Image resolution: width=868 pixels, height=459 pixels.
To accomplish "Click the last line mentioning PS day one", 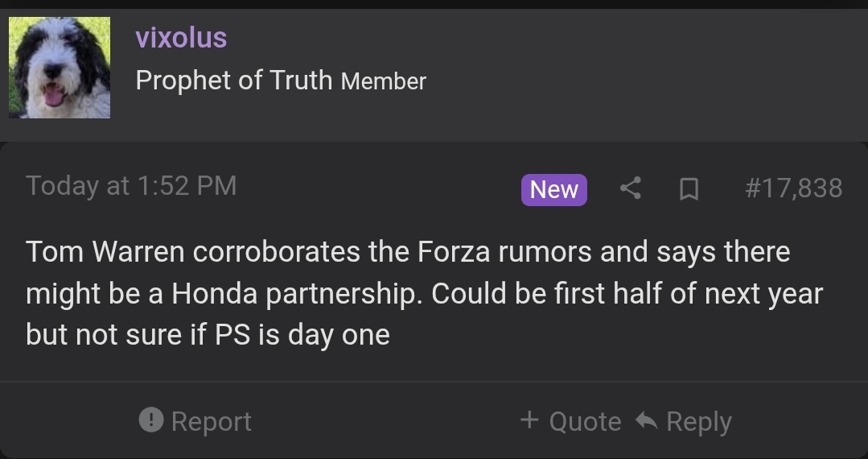I will click(208, 335).
